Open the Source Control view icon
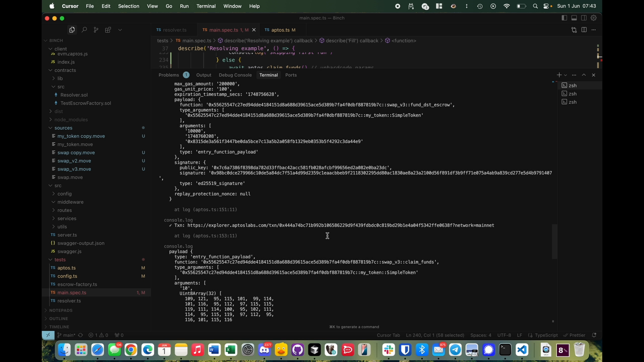Viewport: 644px width, 362px height. click(x=96, y=30)
